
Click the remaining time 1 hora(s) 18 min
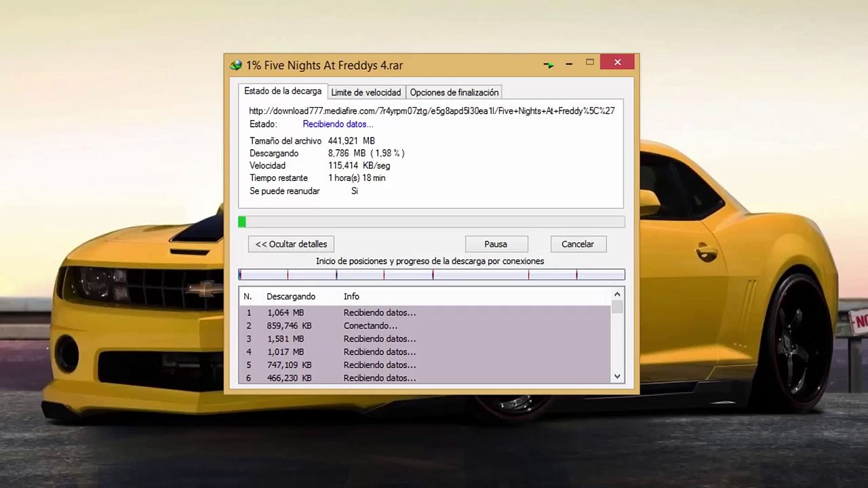click(357, 178)
